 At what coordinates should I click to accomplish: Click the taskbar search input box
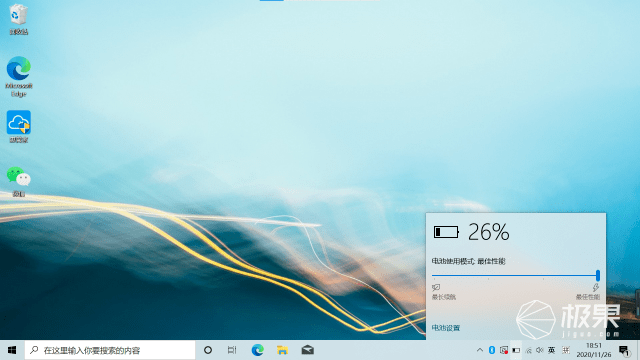pyautogui.click(x=110, y=350)
